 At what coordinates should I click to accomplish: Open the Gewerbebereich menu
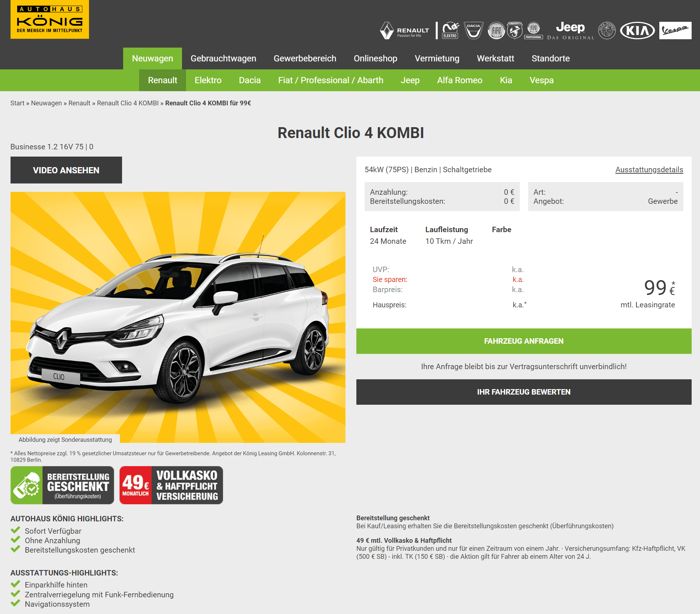point(305,58)
